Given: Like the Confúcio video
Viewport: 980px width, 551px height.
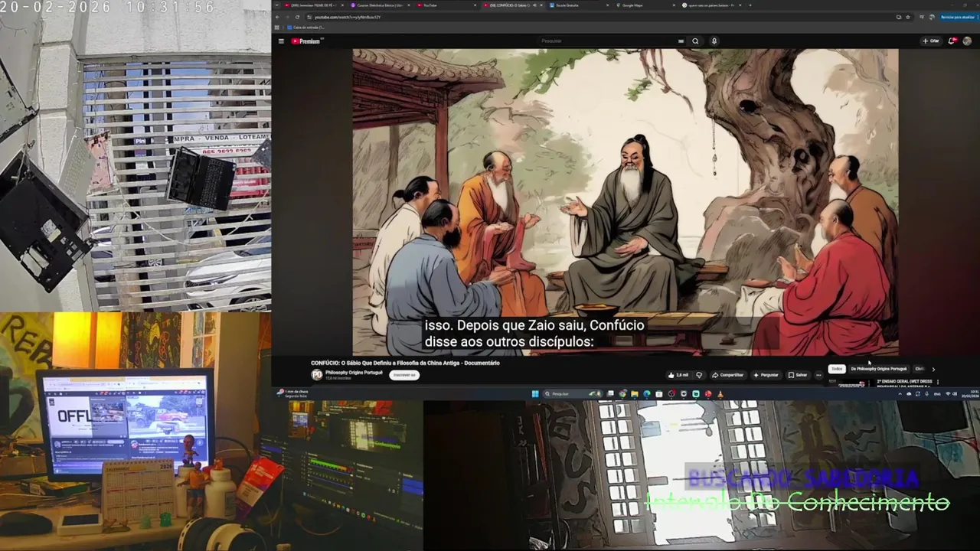Looking at the screenshot, I should [x=678, y=375].
